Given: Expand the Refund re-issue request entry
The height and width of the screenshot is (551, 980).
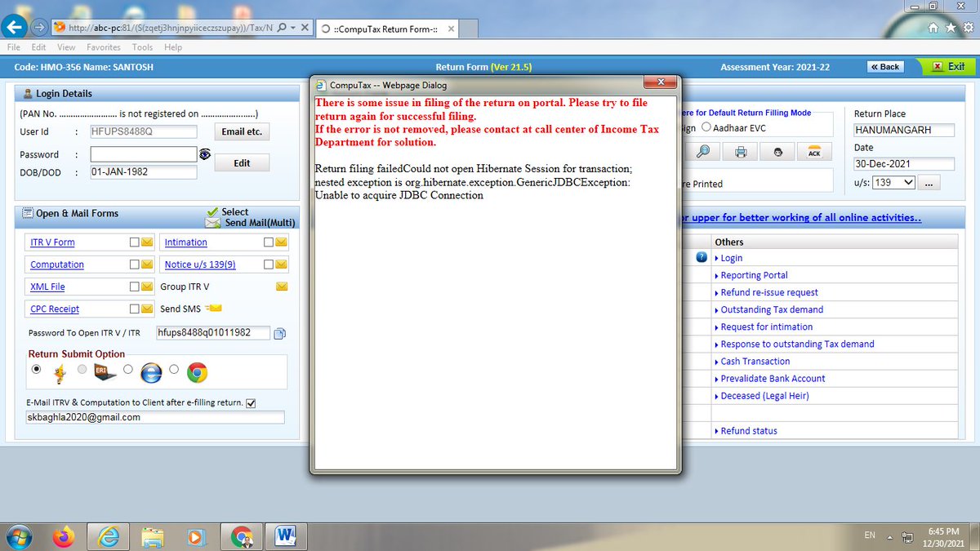Looking at the screenshot, I should coord(766,292).
